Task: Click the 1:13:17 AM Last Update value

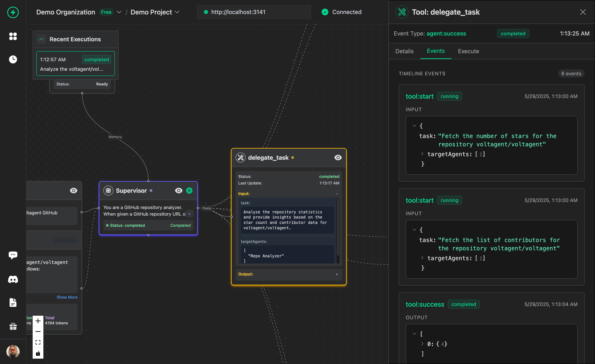Action: 329,183
